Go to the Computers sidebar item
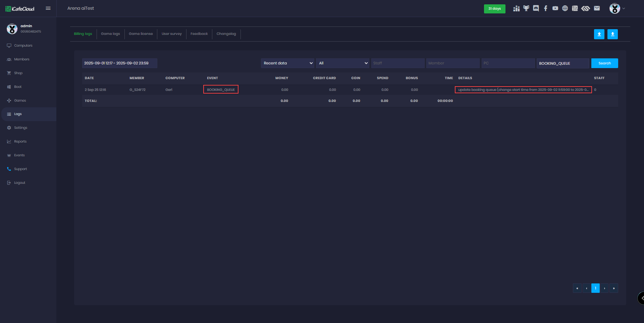Screen dimensions: 644x323 (x=23, y=46)
